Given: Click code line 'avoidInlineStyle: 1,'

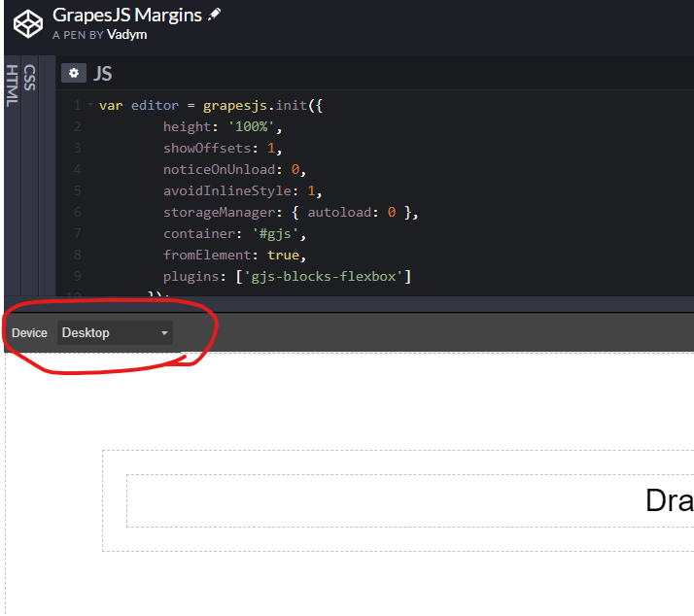Looking at the screenshot, I should (243, 191).
